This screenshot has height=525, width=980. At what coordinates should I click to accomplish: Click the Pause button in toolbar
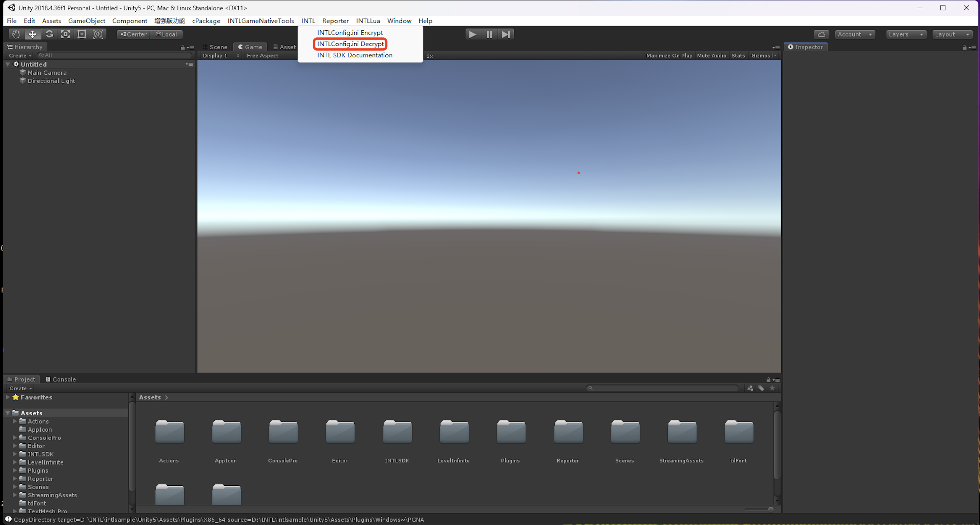490,34
